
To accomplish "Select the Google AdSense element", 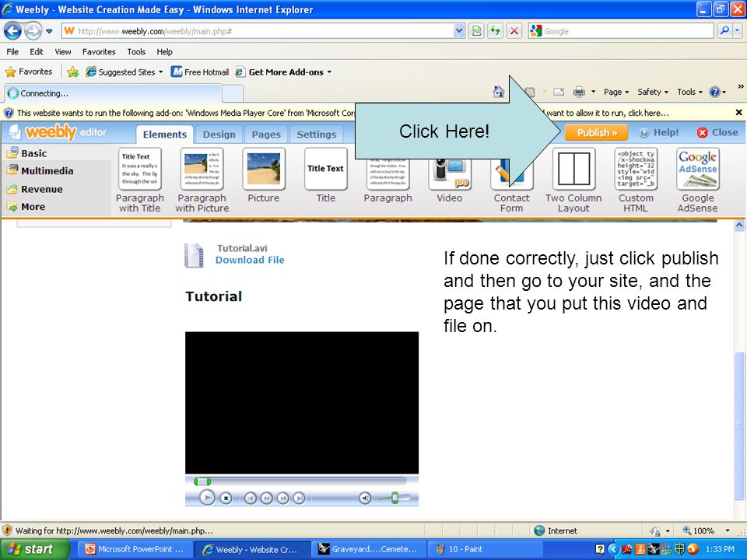I will pos(697,180).
